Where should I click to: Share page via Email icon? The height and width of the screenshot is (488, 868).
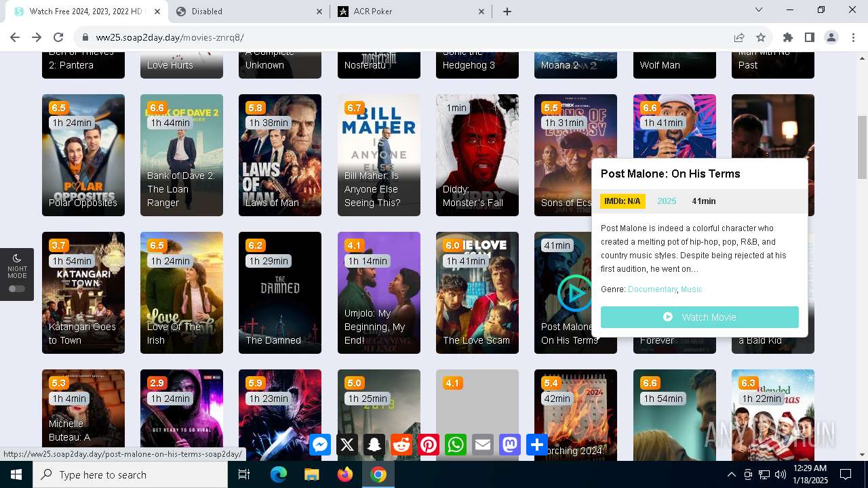click(x=483, y=445)
